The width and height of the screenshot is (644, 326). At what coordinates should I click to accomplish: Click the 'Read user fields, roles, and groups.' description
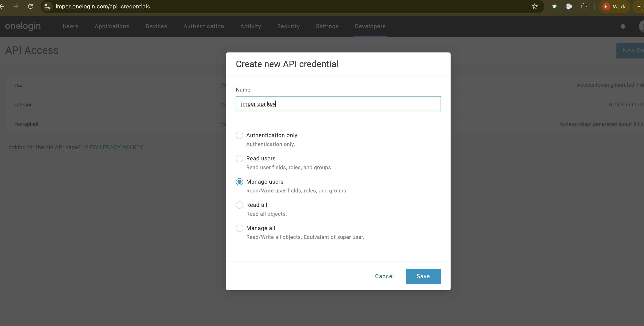pos(289,167)
